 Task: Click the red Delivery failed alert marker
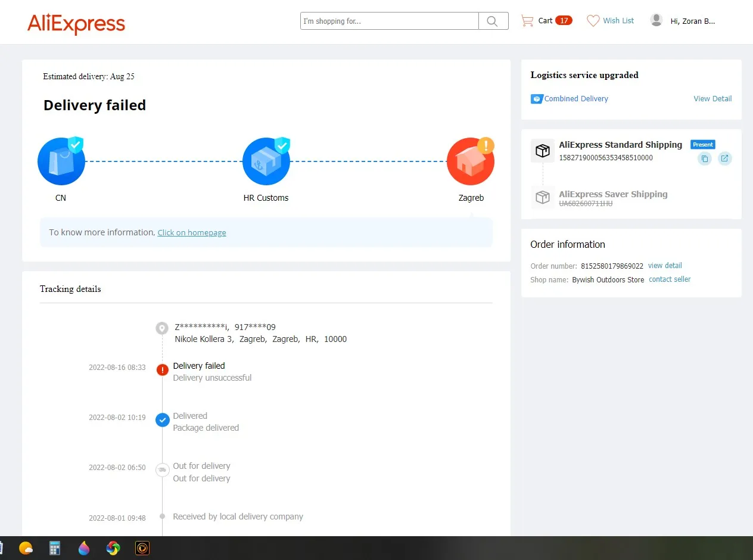(x=163, y=370)
